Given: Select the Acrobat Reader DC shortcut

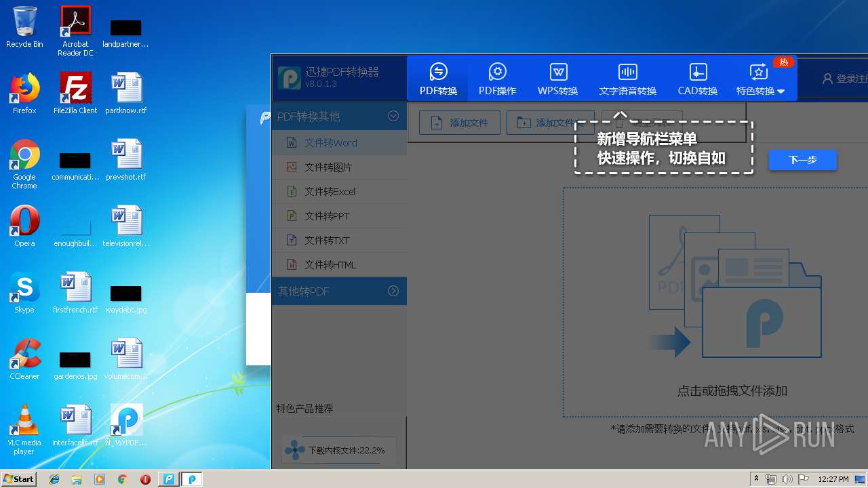Looking at the screenshot, I should click(x=75, y=31).
